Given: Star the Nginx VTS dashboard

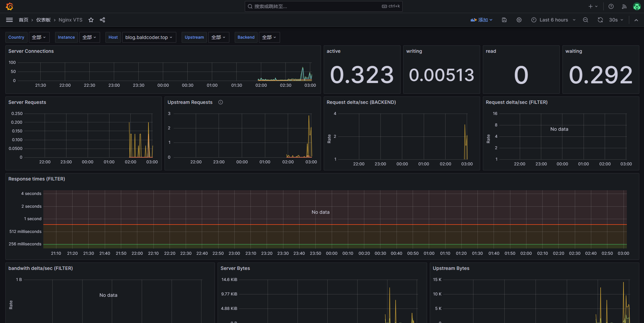Looking at the screenshot, I should pyautogui.click(x=91, y=20).
